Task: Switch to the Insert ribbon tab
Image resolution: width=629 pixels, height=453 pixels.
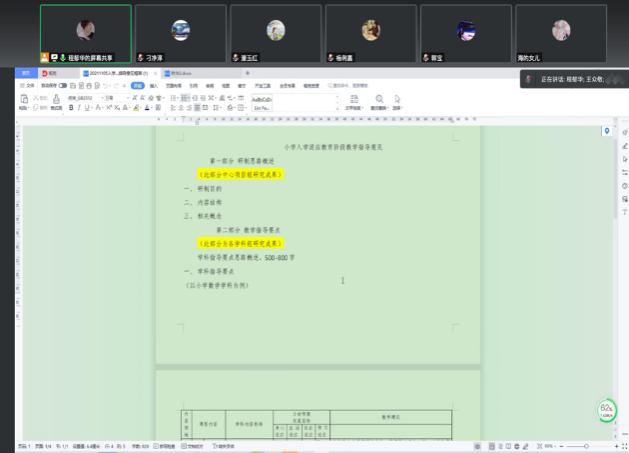Action: tap(154, 85)
